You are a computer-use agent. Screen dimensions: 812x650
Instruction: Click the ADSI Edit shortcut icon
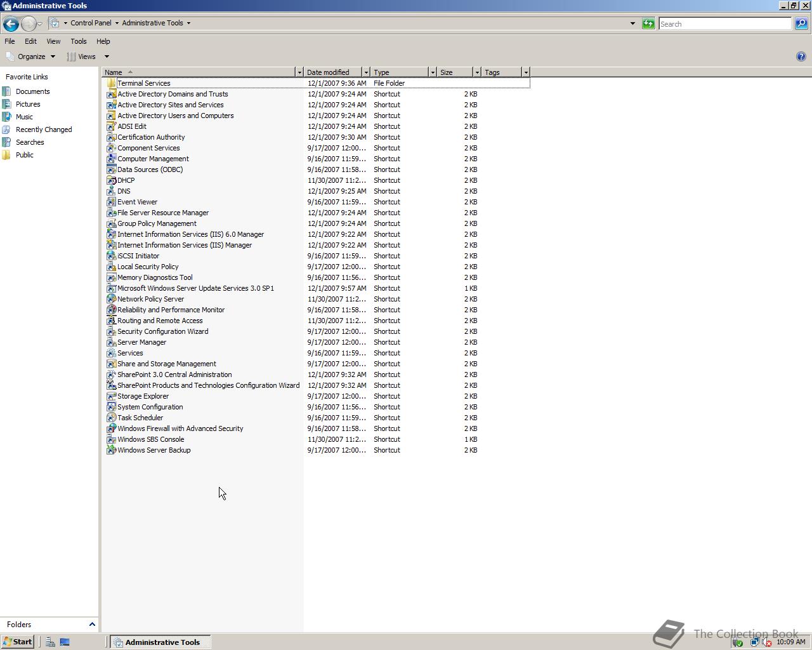[x=111, y=126]
